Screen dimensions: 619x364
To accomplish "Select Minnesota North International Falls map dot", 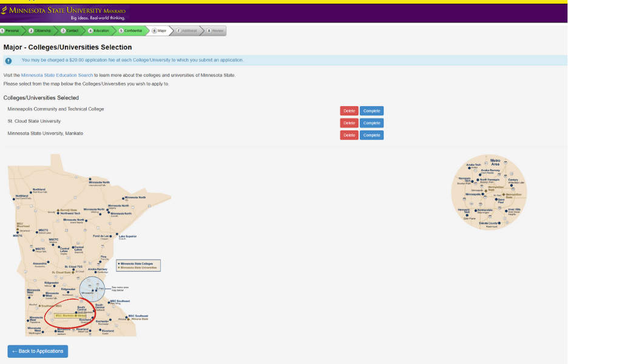I will (x=90, y=179).
